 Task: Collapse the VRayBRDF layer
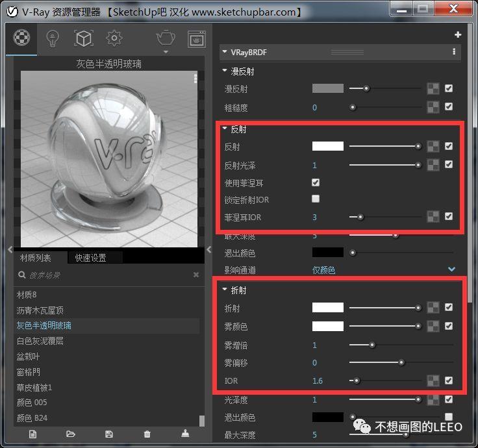point(225,52)
